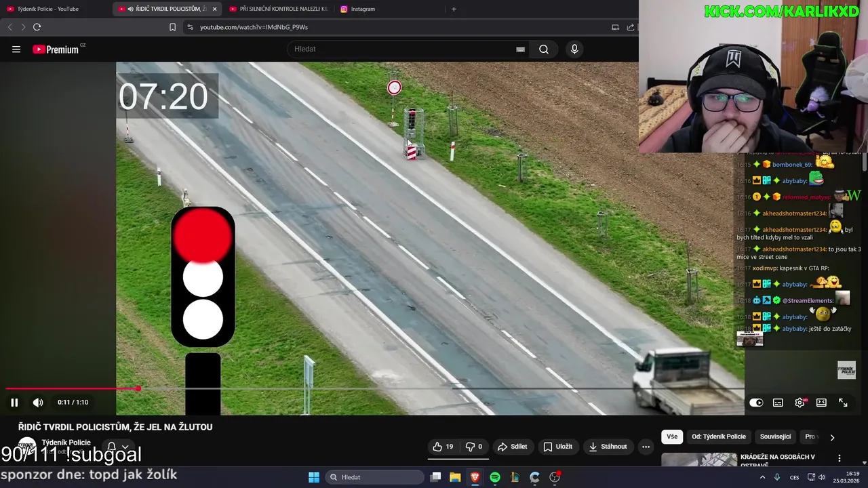
Task: Click the Sdílet share button
Action: click(x=513, y=447)
